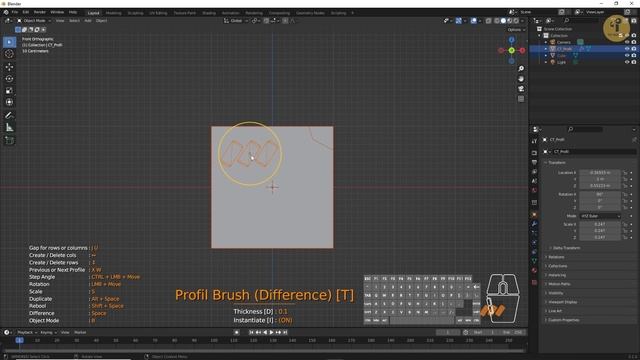
Task: Switch to the Modeling workspace tab
Action: (x=113, y=13)
